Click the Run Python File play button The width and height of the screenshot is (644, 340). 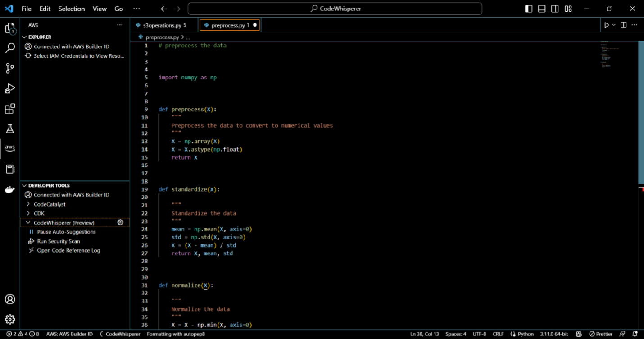606,25
